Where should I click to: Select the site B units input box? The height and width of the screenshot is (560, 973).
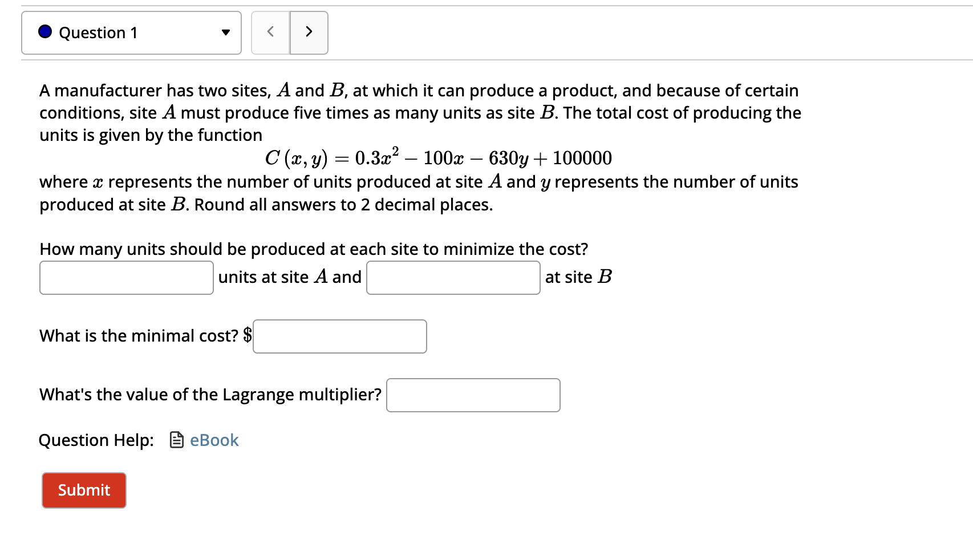click(x=453, y=278)
